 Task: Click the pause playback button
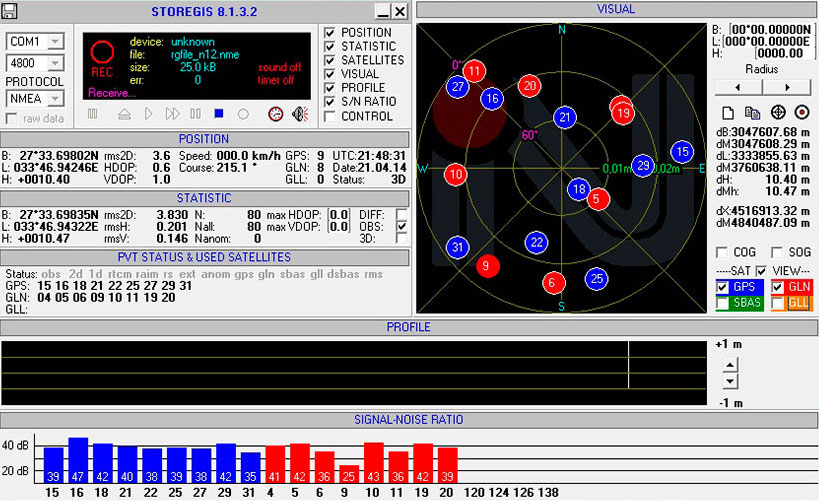[x=196, y=113]
